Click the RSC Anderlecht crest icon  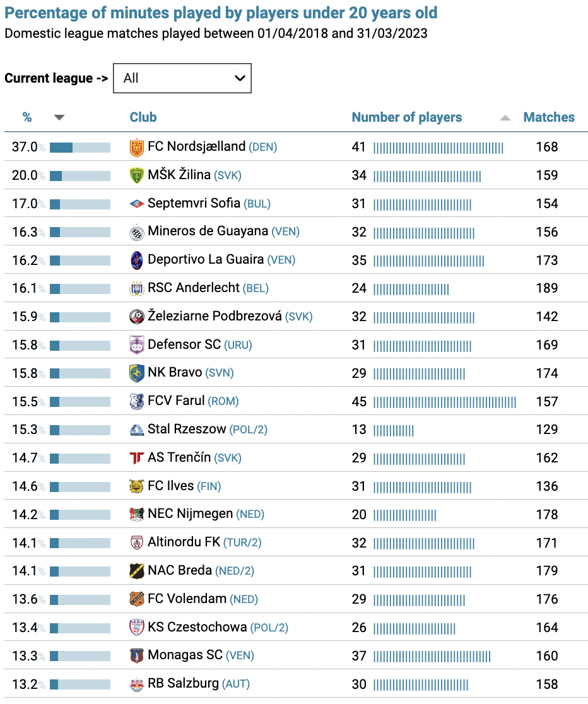(x=136, y=288)
